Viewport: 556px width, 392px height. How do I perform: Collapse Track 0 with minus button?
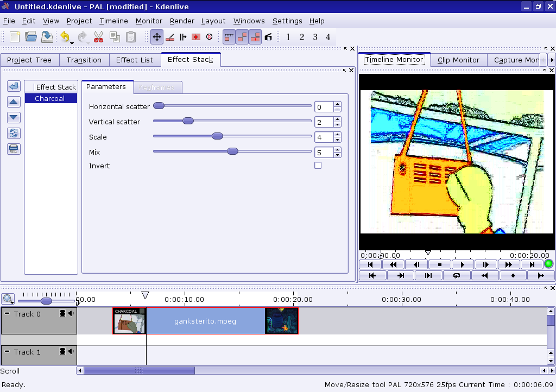click(x=7, y=314)
